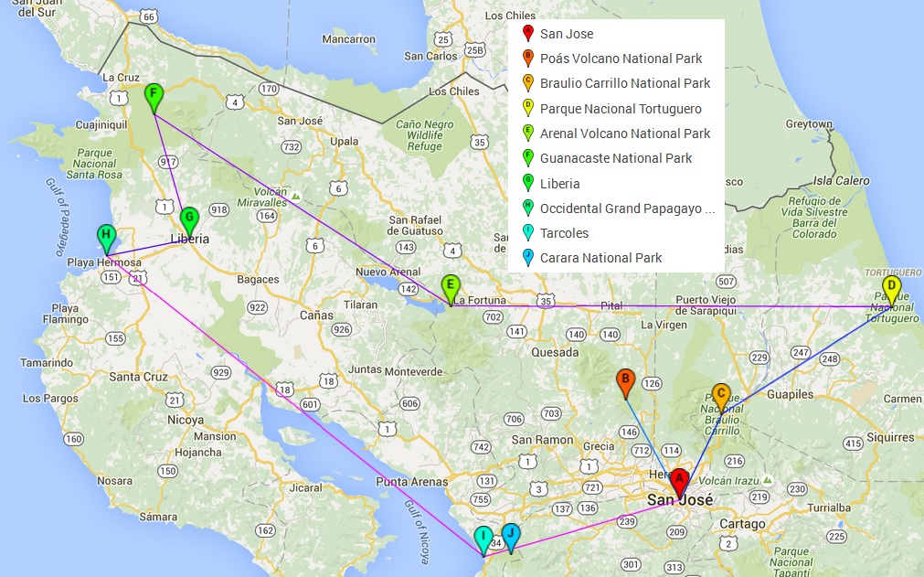924x577 pixels.
Task: Choose "Braulio Carrillo National Park" legend entry
Action: pos(625,83)
